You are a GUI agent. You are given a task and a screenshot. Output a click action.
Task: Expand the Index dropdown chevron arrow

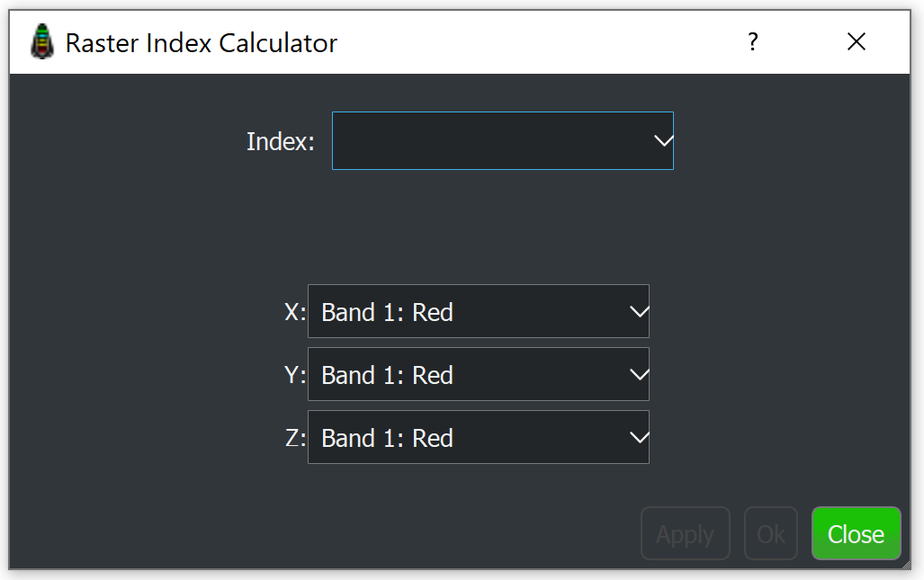(x=662, y=141)
